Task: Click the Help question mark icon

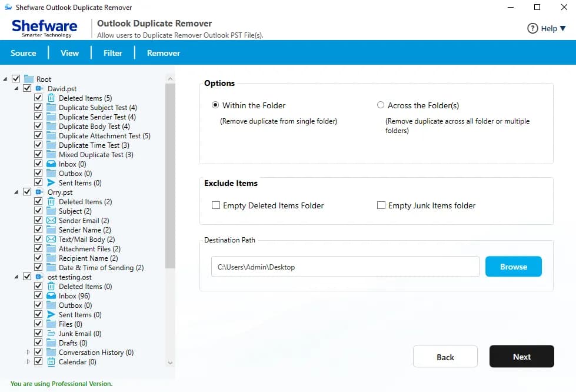Action: pyautogui.click(x=532, y=28)
